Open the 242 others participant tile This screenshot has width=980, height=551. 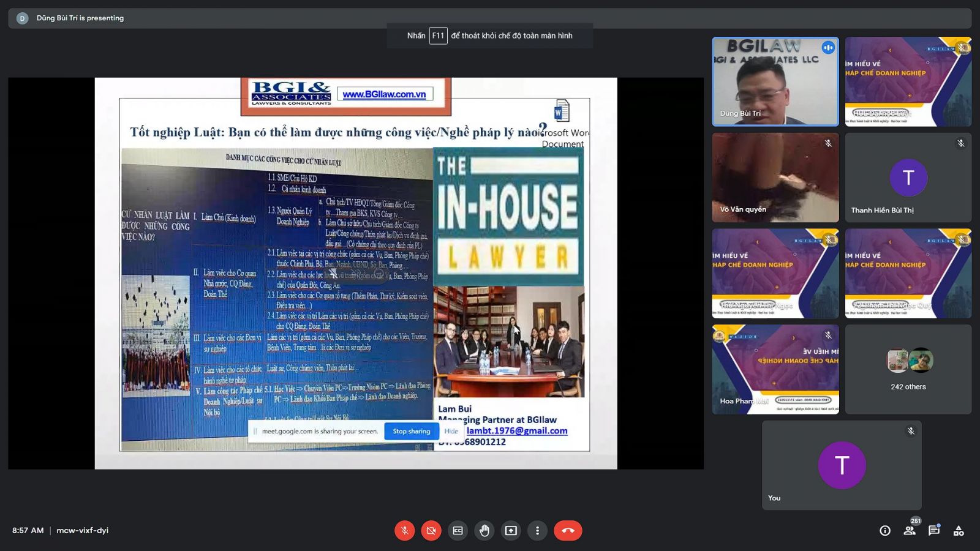tap(908, 369)
